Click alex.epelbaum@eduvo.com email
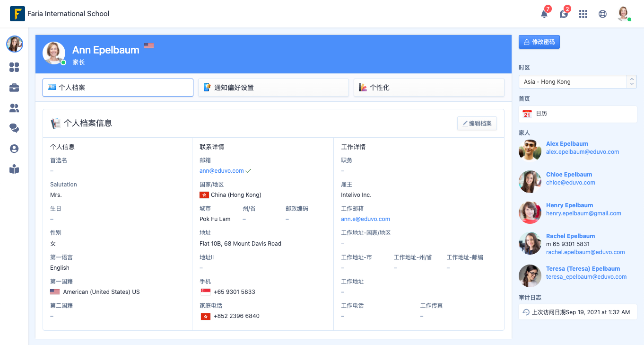Viewport: 644px width, 345px height. (583, 152)
